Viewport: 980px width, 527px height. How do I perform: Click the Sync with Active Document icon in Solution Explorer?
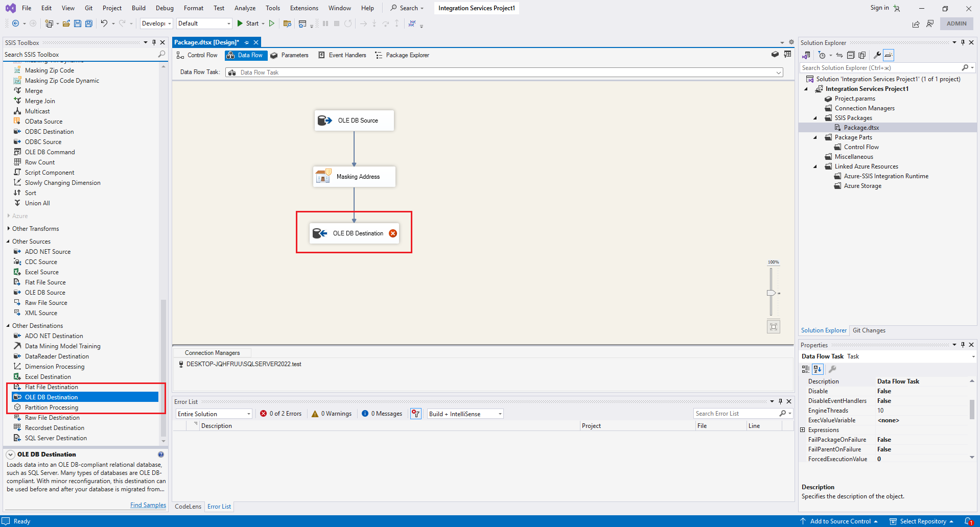pos(839,55)
